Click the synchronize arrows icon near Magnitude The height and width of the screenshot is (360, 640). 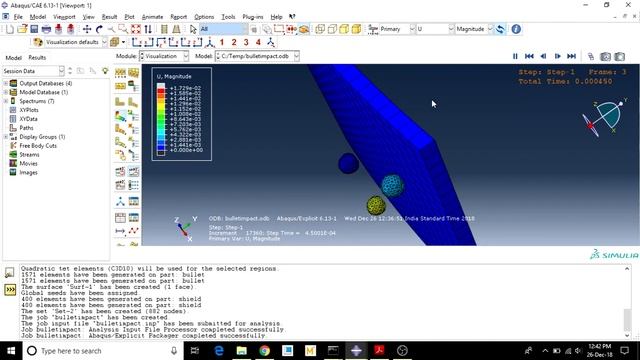point(500,29)
